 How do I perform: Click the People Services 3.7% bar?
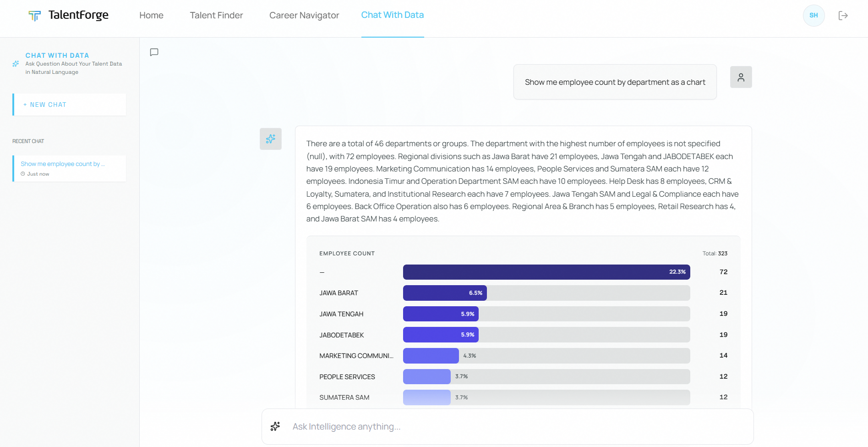(x=426, y=377)
